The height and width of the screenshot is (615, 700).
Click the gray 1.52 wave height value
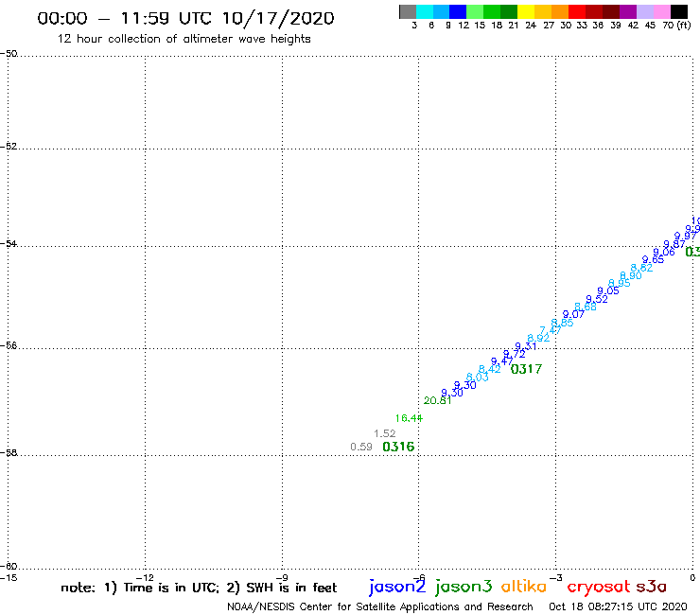pos(385,433)
